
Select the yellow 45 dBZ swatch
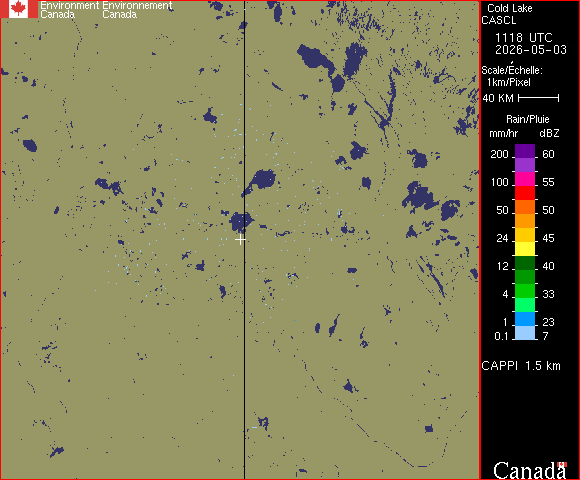(525, 249)
